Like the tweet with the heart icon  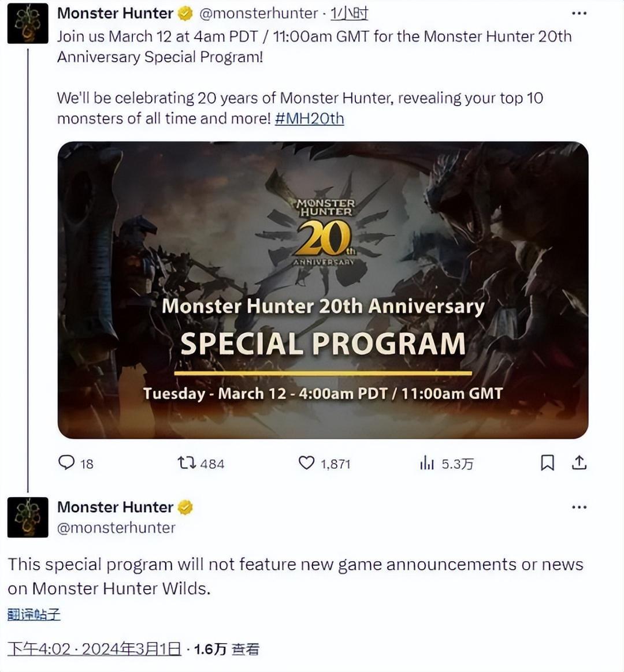(x=306, y=463)
